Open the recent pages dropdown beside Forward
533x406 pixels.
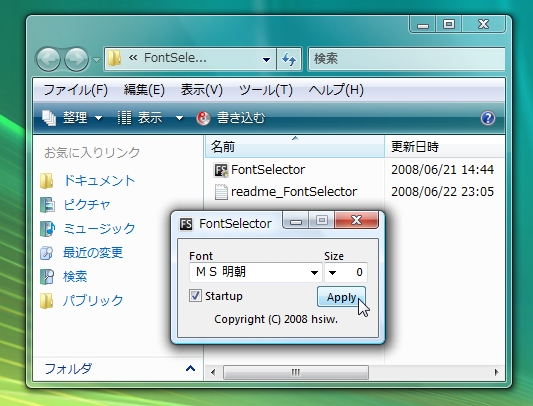[x=97, y=60]
